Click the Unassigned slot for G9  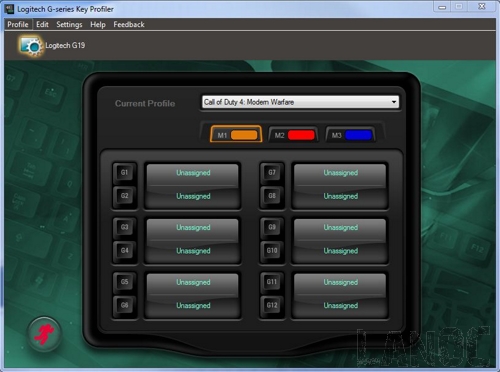point(340,228)
